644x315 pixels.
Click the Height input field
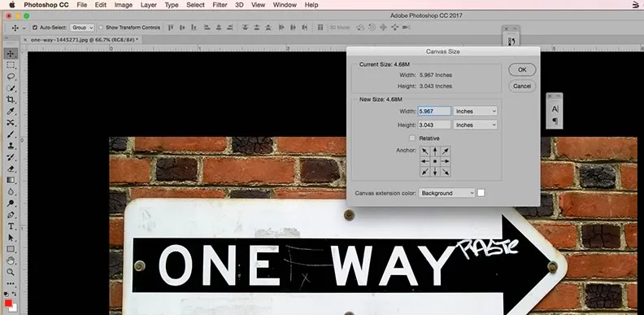tap(434, 125)
